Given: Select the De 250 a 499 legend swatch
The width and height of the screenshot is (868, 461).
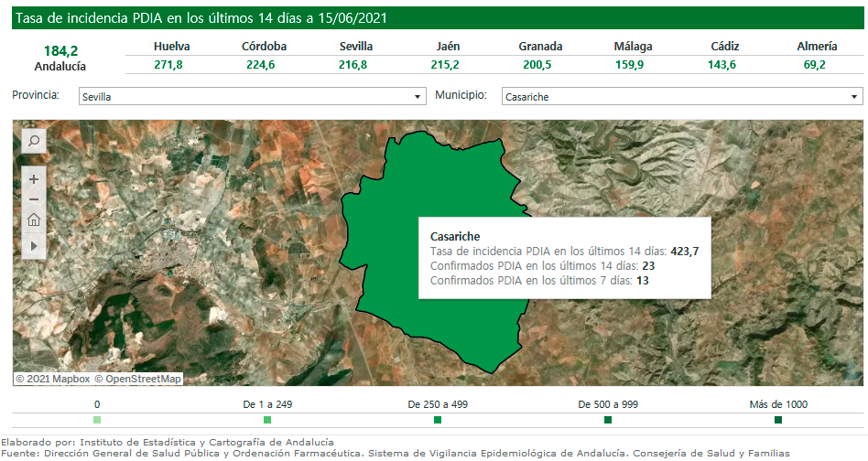Looking at the screenshot, I should click(x=438, y=420).
